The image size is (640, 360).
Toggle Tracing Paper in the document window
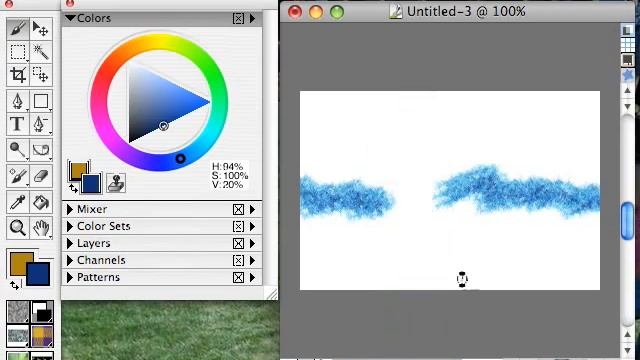[627, 30]
